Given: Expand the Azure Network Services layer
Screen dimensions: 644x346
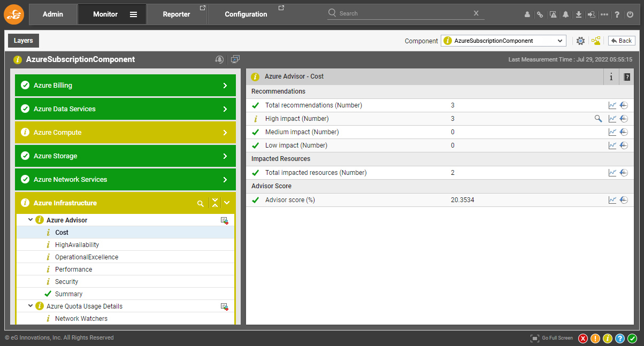Looking at the screenshot, I should coord(125,180).
